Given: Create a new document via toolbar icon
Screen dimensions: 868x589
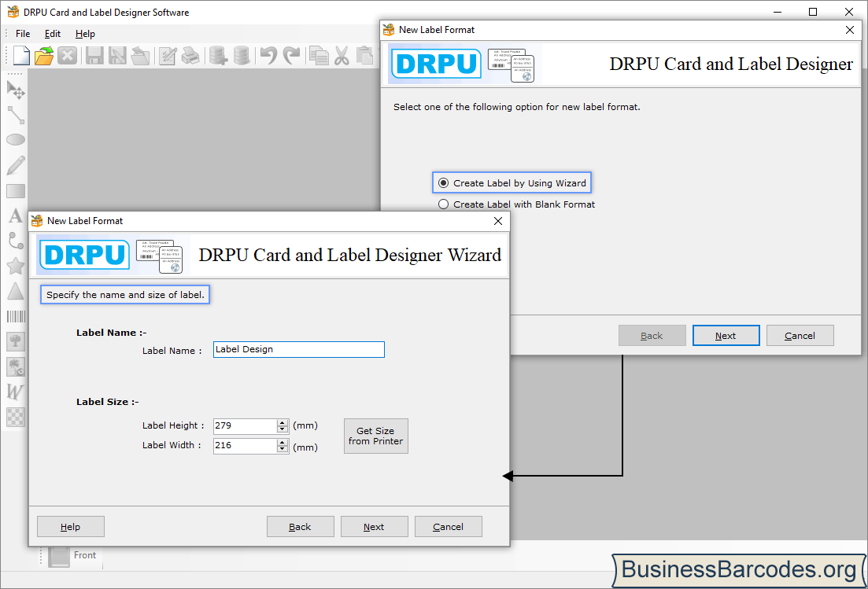Looking at the screenshot, I should tap(21, 55).
